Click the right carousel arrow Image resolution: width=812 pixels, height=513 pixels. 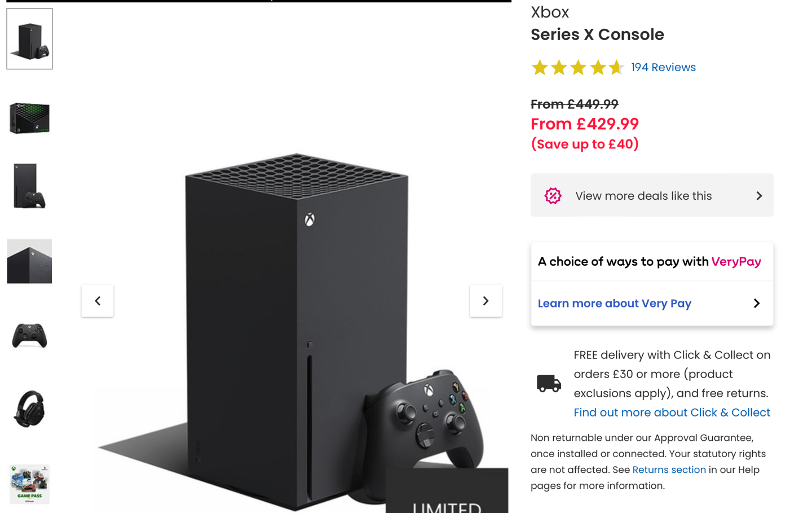click(x=486, y=301)
